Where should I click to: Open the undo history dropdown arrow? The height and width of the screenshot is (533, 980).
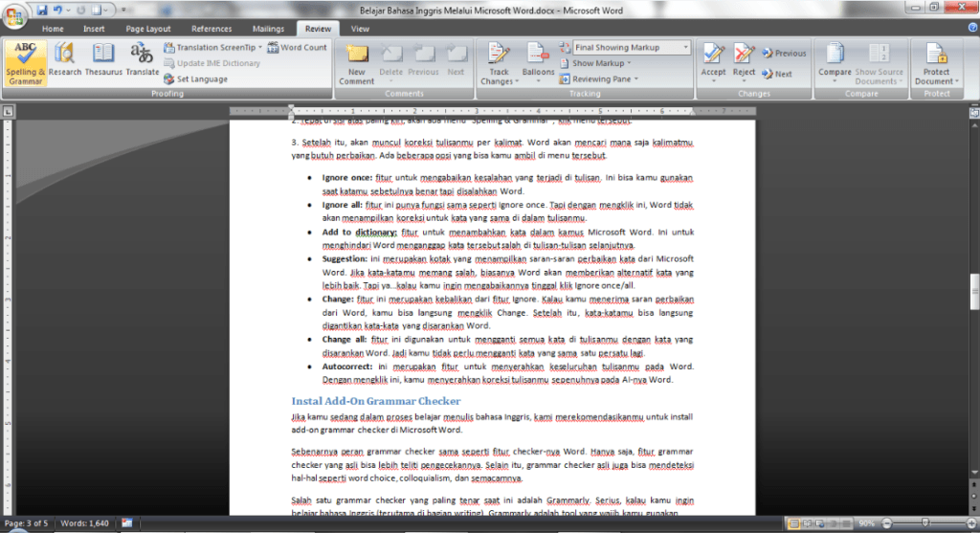(68, 10)
